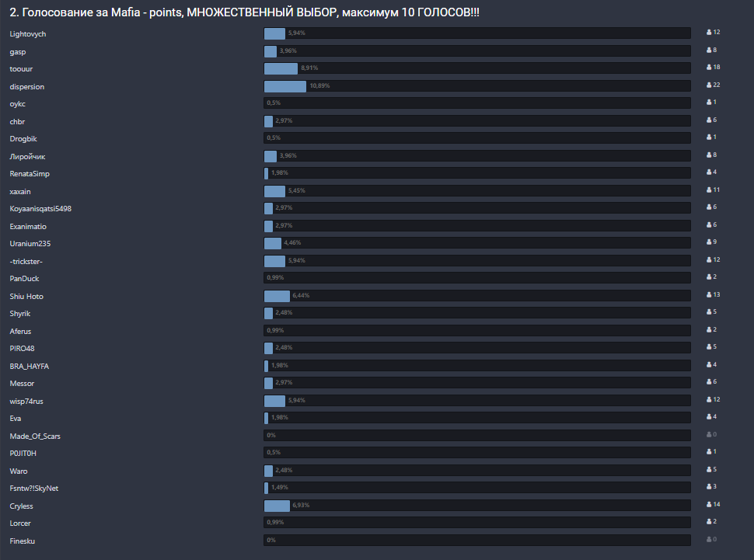
Task: Click Cryless 6,93% vote bar
Action: 476,506
